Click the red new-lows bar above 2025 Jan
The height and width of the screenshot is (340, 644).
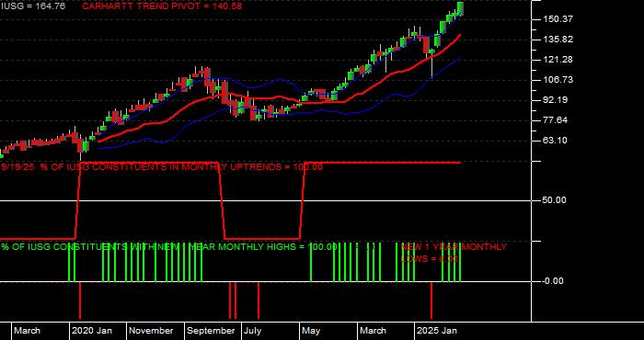coord(431,300)
